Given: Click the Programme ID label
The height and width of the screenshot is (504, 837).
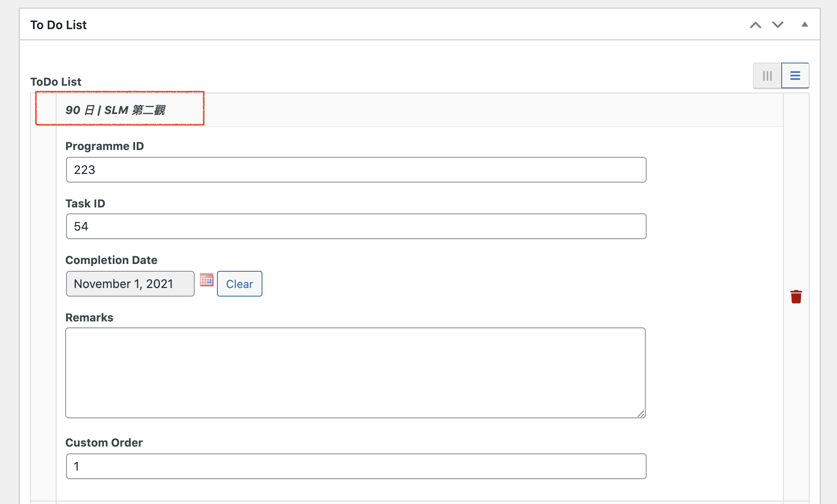Looking at the screenshot, I should pyautogui.click(x=105, y=146).
